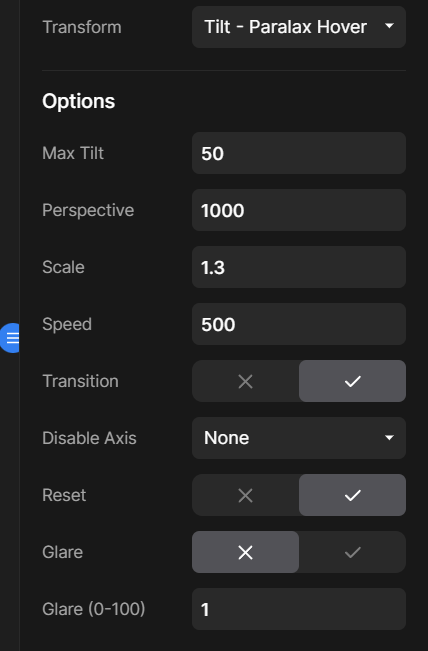428x651 pixels.
Task: Click the Glare (0-100) label text
Action: click(x=94, y=609)
